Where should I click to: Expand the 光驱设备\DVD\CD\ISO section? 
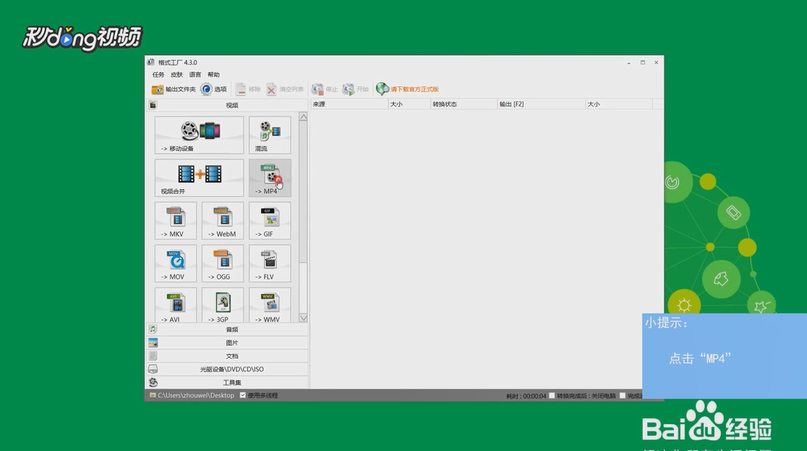(x=227, y=369)
